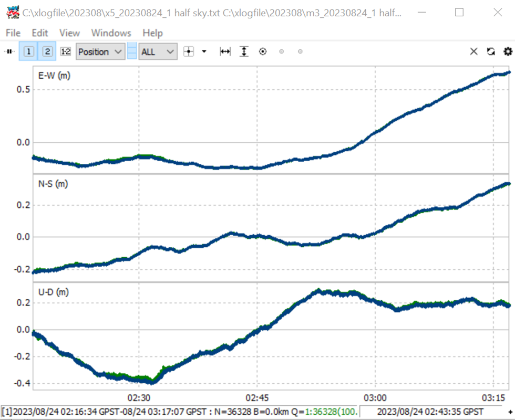Reload the solution data with the refresh icon
This screenshot has width=515, height=420.
click(x=491, y=51)
